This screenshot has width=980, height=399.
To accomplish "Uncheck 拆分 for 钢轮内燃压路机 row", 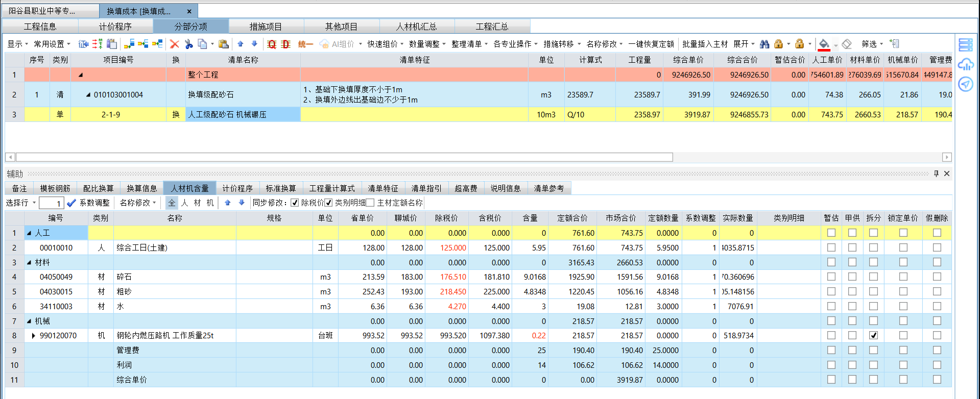I will point(873,336).
